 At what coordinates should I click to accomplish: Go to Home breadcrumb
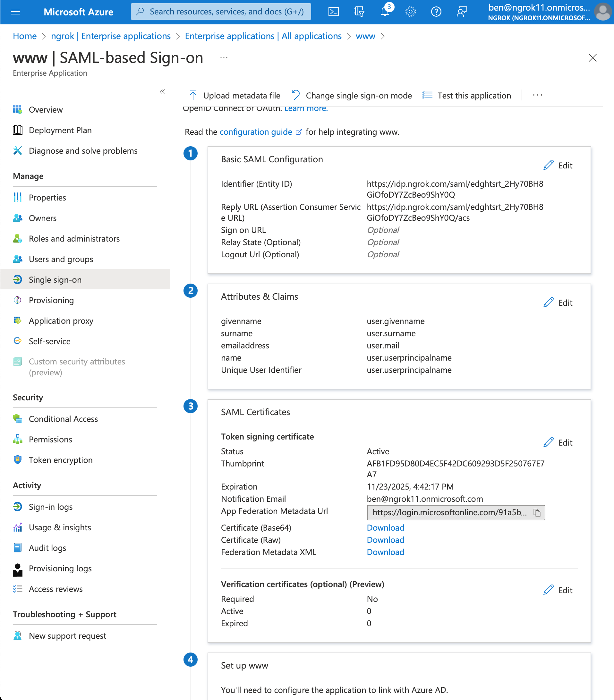coord(25,36)
